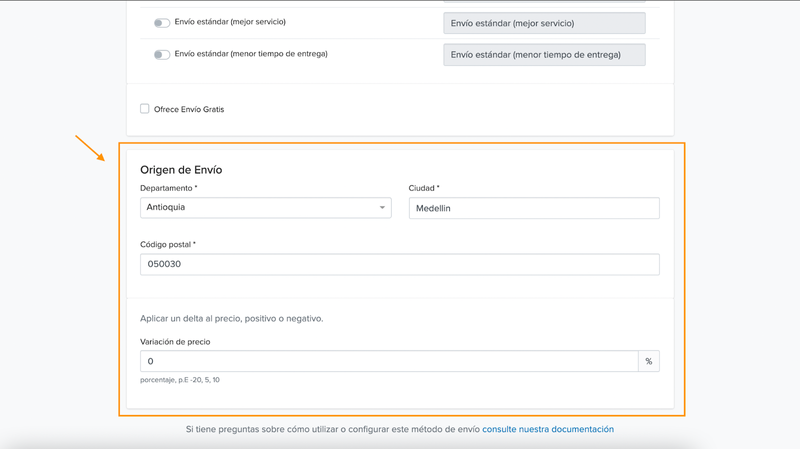800x449 pixels.
Task: Open the consulte nuestra documentación link
Action: (548, 429)
